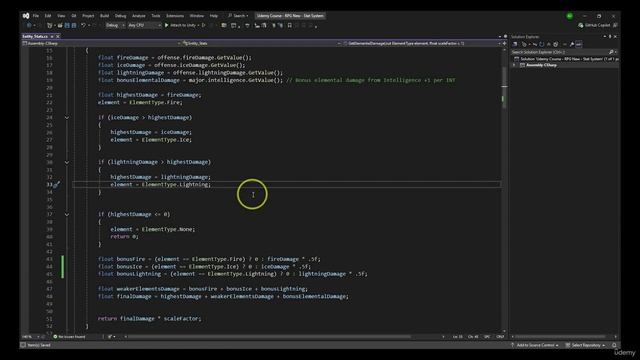The width and height of the screenshot is (640, 360).
Task: Click the quick actions screwdriver icon on line 33
Action: click(57, 185)
